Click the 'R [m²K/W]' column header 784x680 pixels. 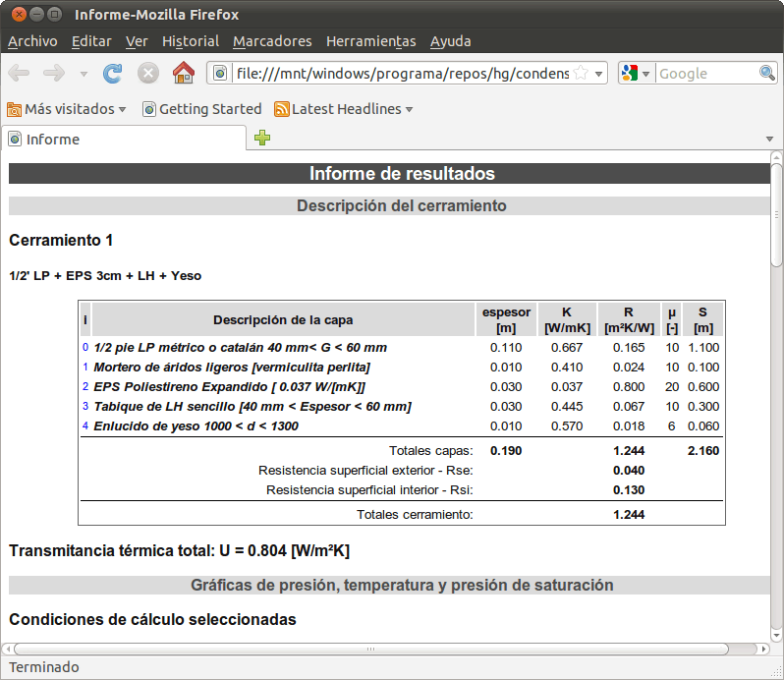[629, 319]
